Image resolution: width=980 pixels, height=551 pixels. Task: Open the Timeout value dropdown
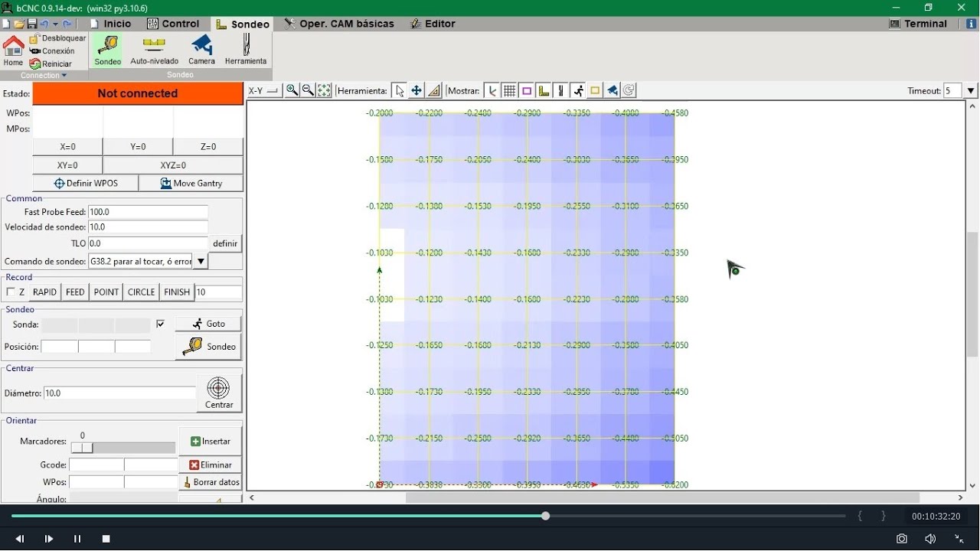tap(971, 90)
